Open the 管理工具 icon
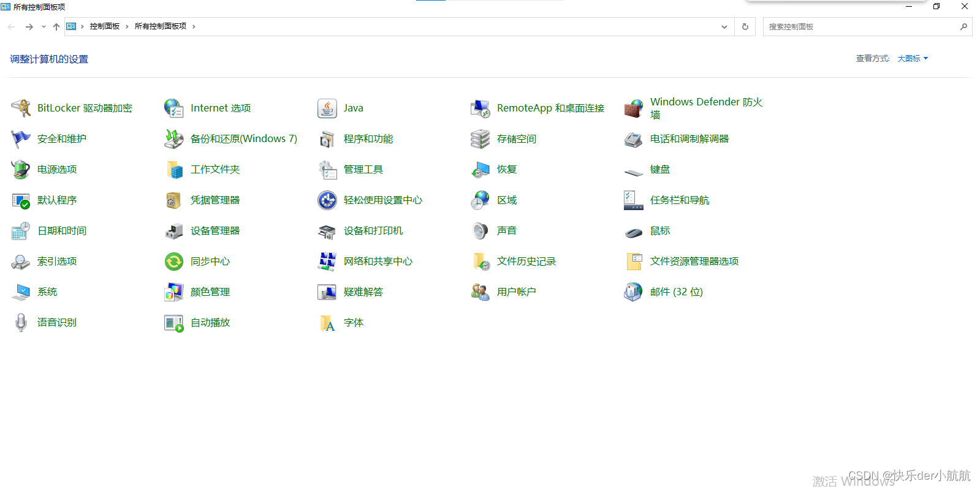The image size is (980, 487). click(327, 170)
